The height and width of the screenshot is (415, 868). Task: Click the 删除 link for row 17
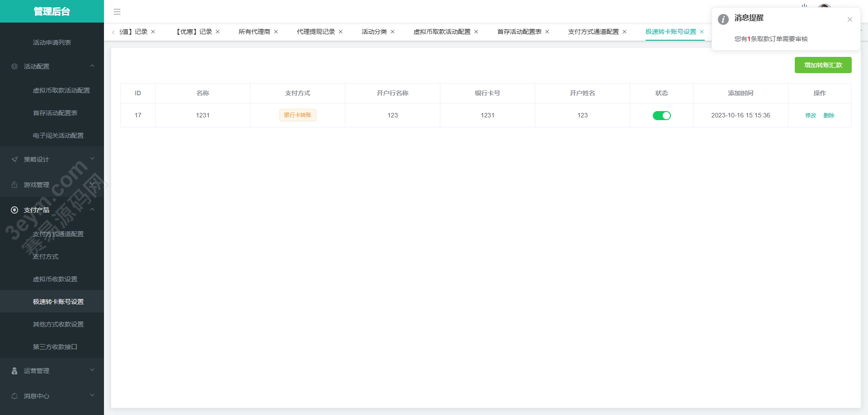(829, 116)
